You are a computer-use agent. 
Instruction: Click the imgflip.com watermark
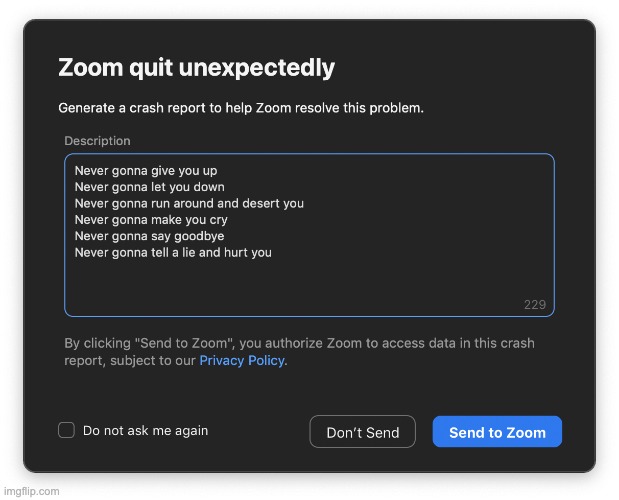(30, 491)
